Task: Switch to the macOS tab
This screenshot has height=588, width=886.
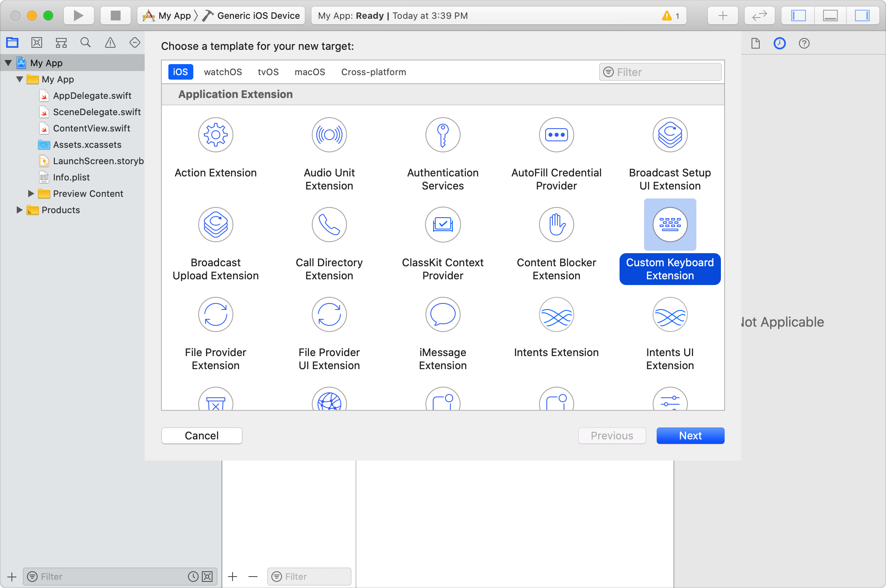Action: click(310, 72)
